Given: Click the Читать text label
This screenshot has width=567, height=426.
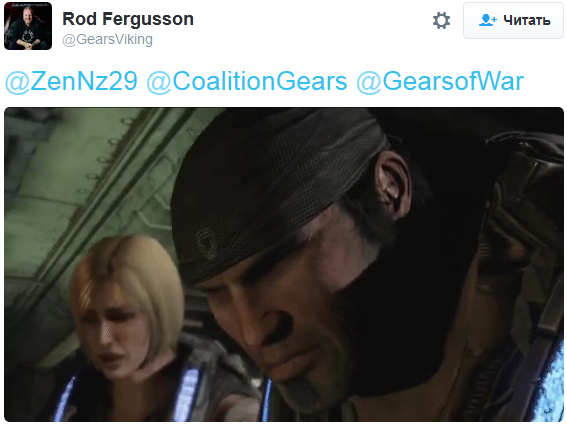Looking at the screenshot, I should (526, 20).
